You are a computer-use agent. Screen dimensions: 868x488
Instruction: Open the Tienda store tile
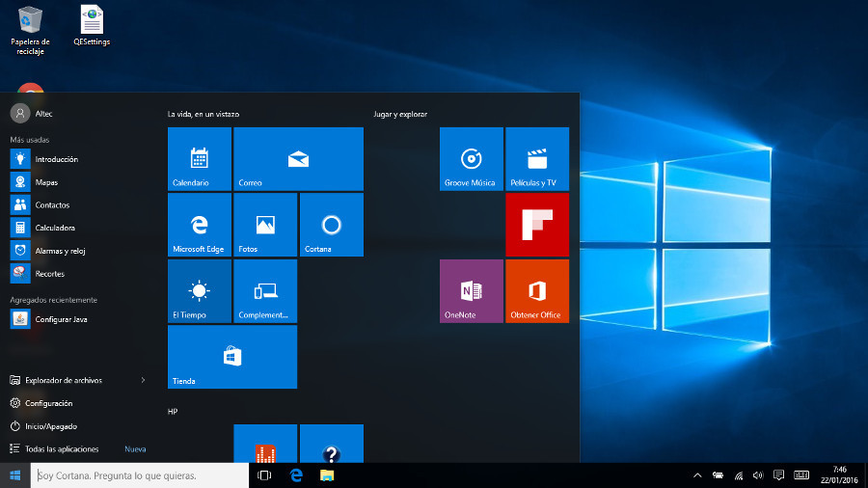coord(231,357)
